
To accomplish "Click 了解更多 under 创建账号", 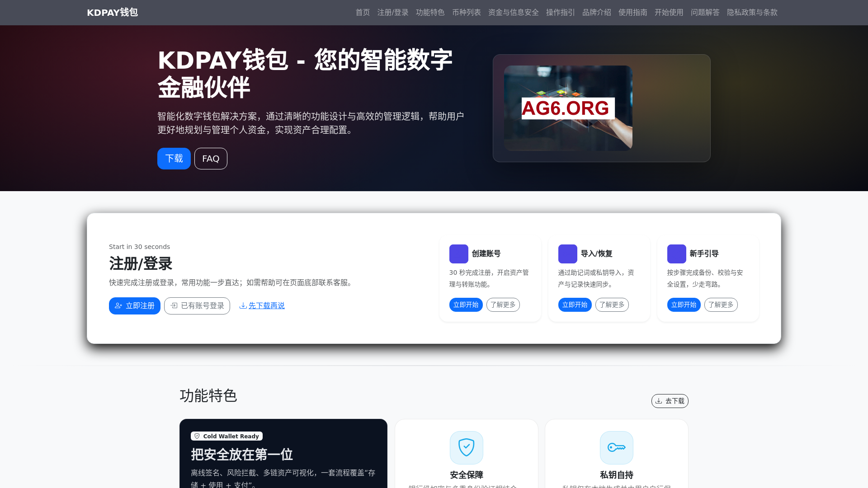I will pyautogui.click(x=503, y=305).
